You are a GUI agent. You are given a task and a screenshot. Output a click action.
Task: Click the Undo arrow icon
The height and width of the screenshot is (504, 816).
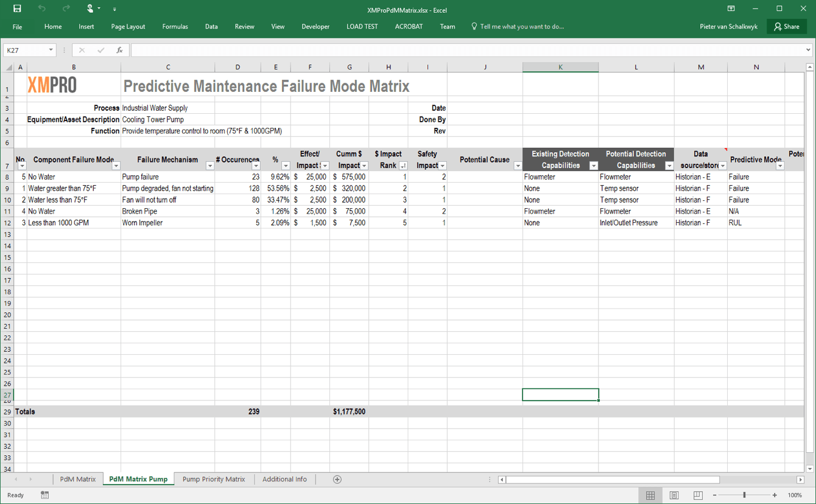tap(41, 9)
